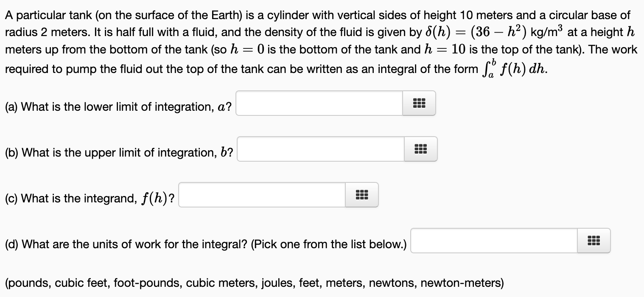Screen dimensions: 644x297
Task: Open equation editor grid for lower limit a
Action: (x=419, y=103)
